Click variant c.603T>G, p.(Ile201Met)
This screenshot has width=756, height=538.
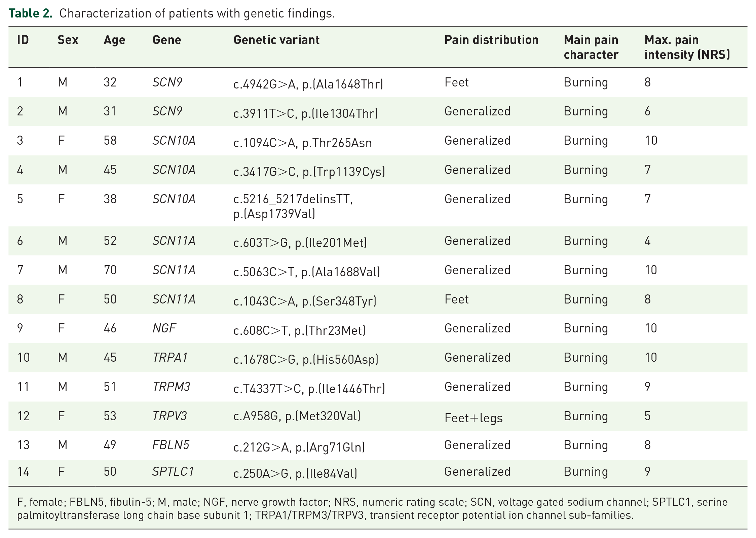300,243
